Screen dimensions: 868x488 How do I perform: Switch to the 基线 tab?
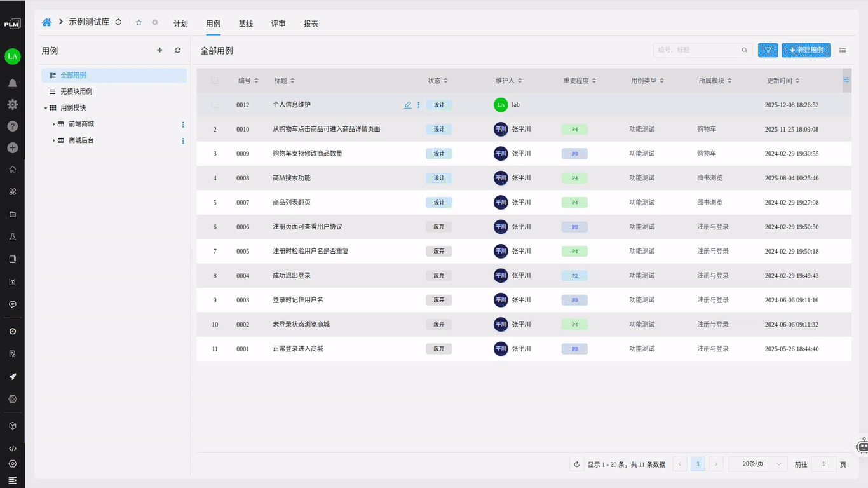245,24
